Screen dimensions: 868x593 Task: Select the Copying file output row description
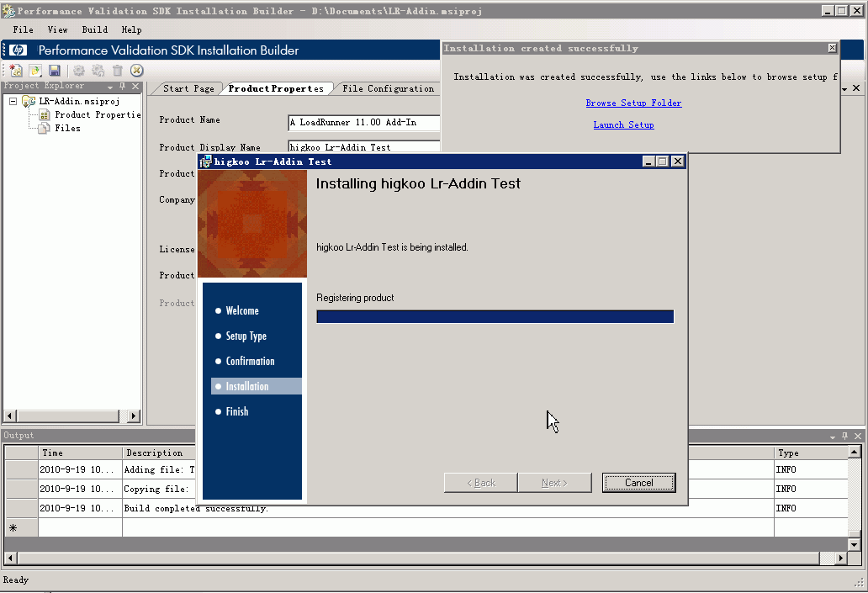coord(159,489)
